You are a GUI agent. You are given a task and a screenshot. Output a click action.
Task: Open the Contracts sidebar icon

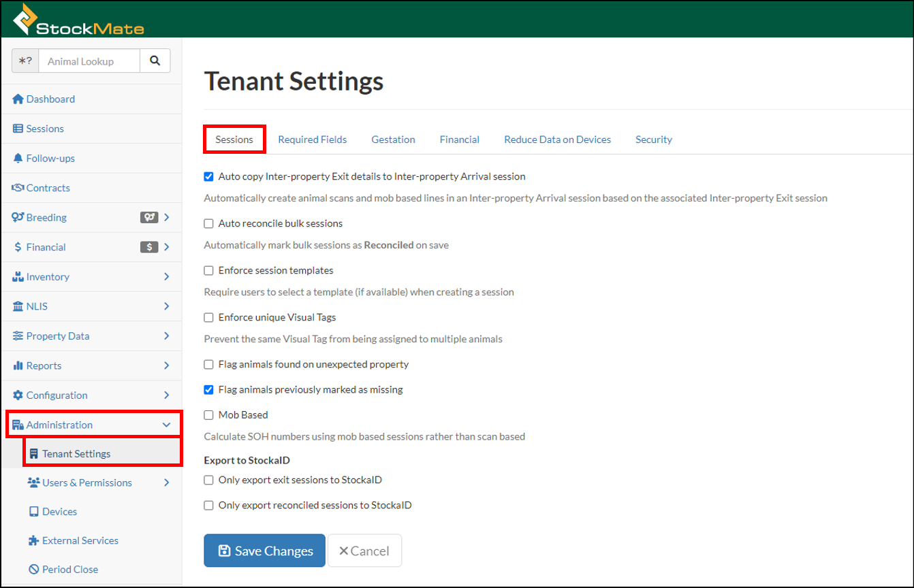click(x=16, y=188)
